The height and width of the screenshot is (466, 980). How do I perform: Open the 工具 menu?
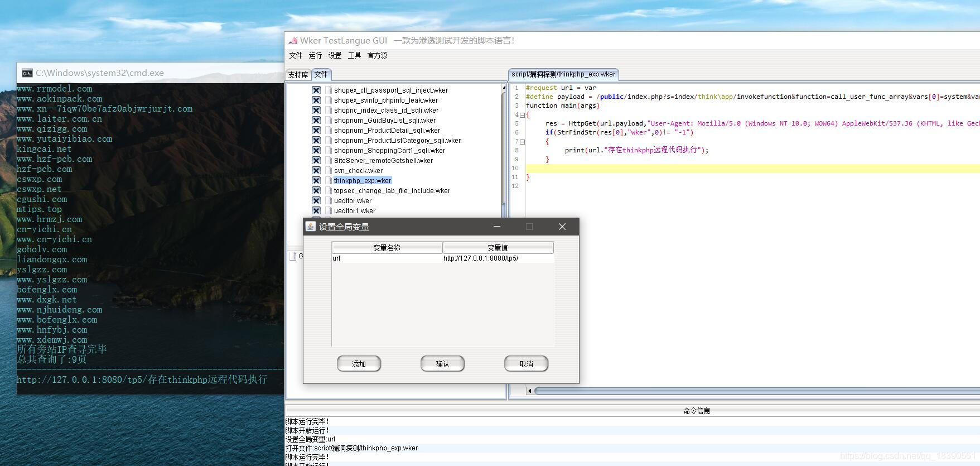pos(354,55)
